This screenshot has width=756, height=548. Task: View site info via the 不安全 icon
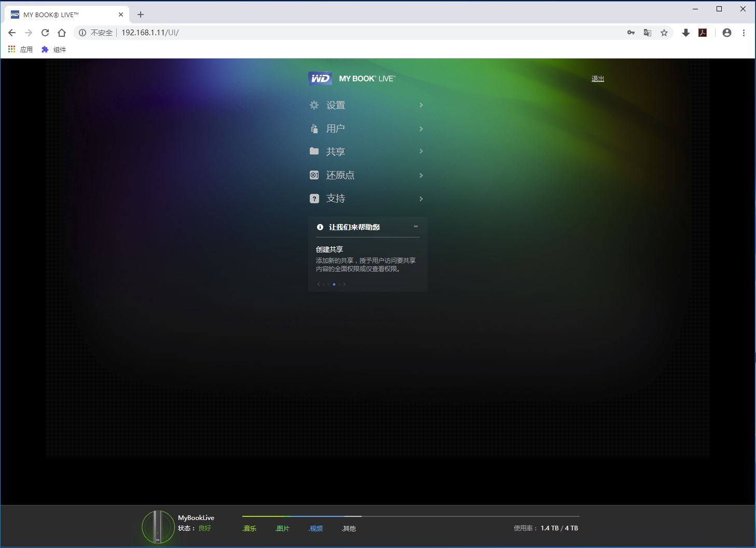point(83,33)
